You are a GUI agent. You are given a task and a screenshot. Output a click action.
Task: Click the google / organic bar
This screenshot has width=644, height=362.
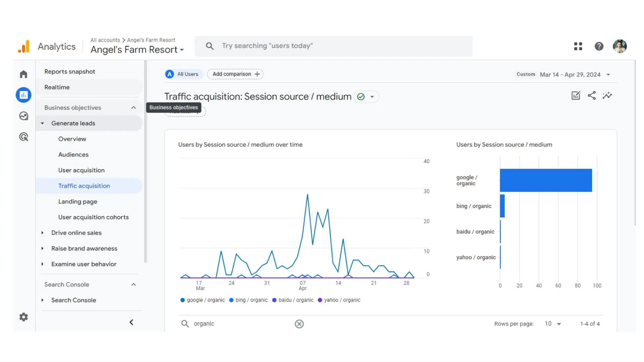click(x=546, y=180)
